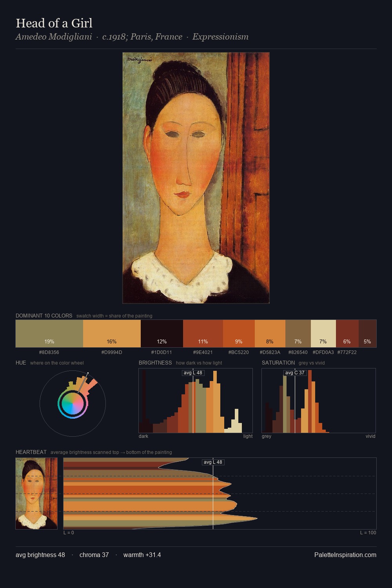This screenshot has width=392, height=588.
Task: Click the saturation histogram chart
Action: 319,401
